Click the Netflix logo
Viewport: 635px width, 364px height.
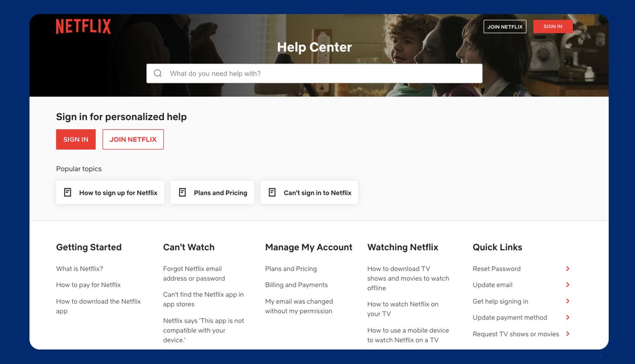pos(83,26)
